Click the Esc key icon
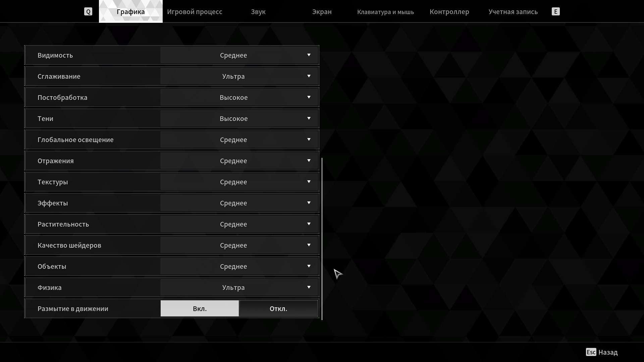 [591, 352]
